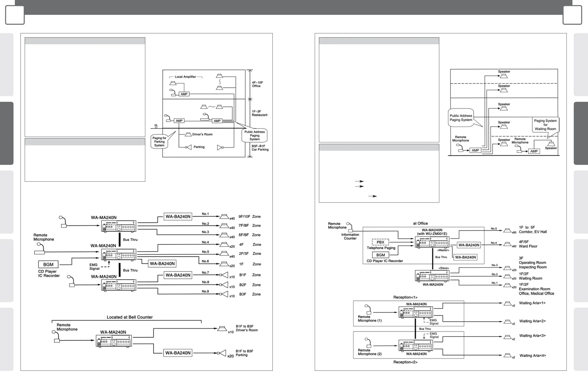This screenshot has height=392, width=588.
Task: Click the white box in top-left corner
Action: pyautogui.click(x=15, y=15)
